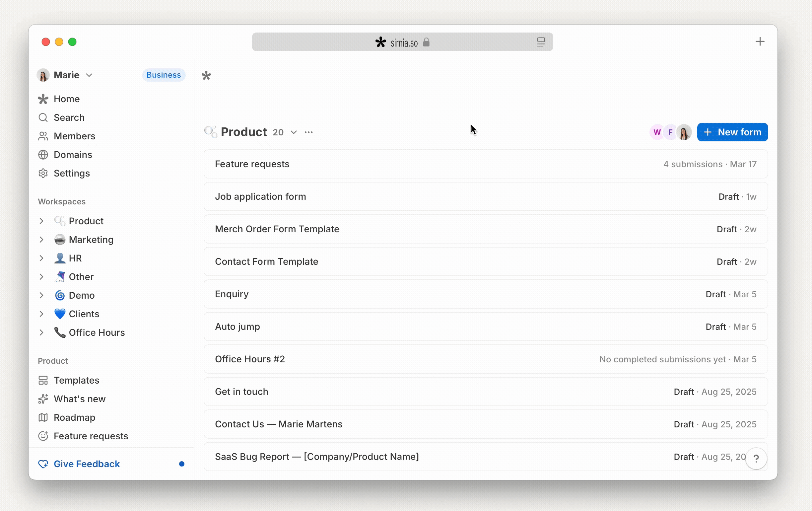Image resolution: width=812 pixels, height=511 pixels.
Task: Click the Settings gear icon
Action: tap(43, 173)
